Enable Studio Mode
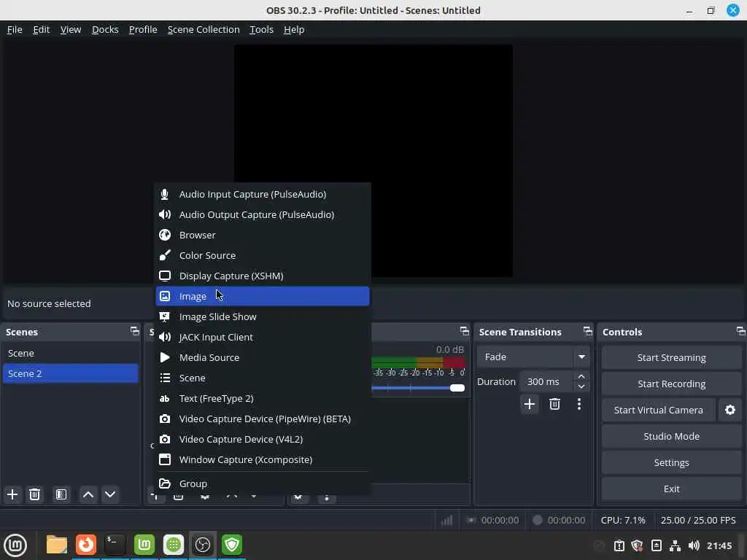Screen dimensions: 747x560 tap(671, 436)
